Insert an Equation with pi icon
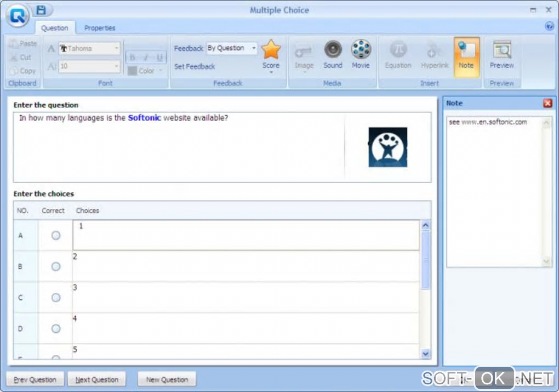Viewport: 559px width, 392px height. click(x=398, y=54)
